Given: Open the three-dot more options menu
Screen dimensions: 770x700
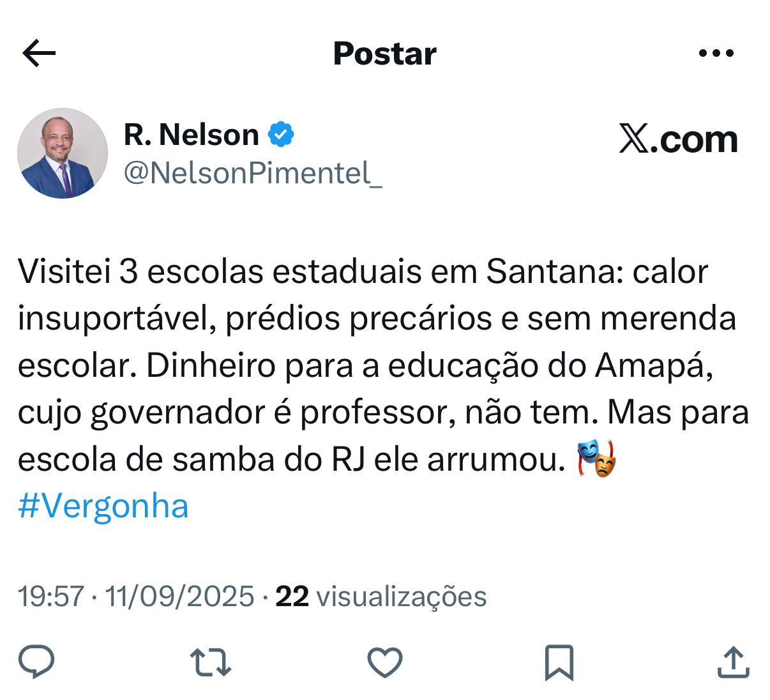Looking at the screenshot, I should (716, 54).
